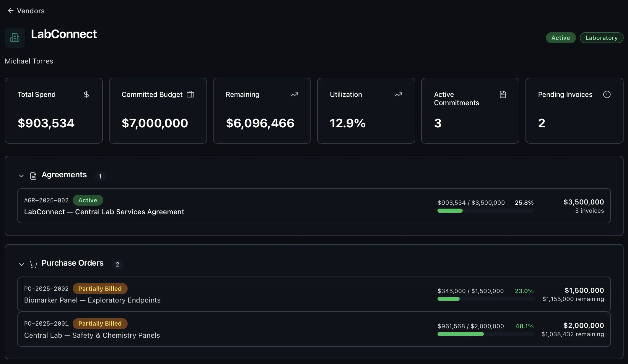Click the alert icon on Pending Invoices

coord(607,94)
